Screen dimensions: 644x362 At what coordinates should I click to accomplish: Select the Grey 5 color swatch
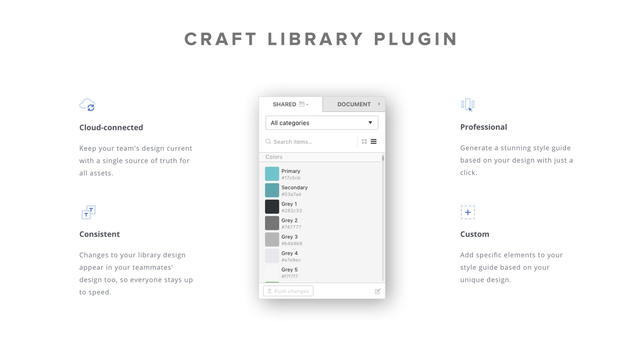272,272
